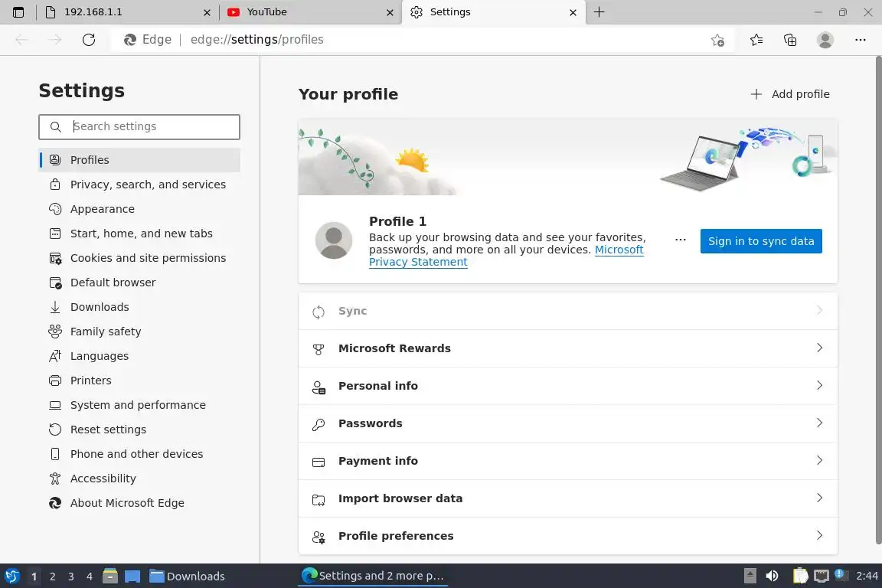Open Downloads settings in sidebar
This screenshot has width=882, height=588.
click(139, 307)
